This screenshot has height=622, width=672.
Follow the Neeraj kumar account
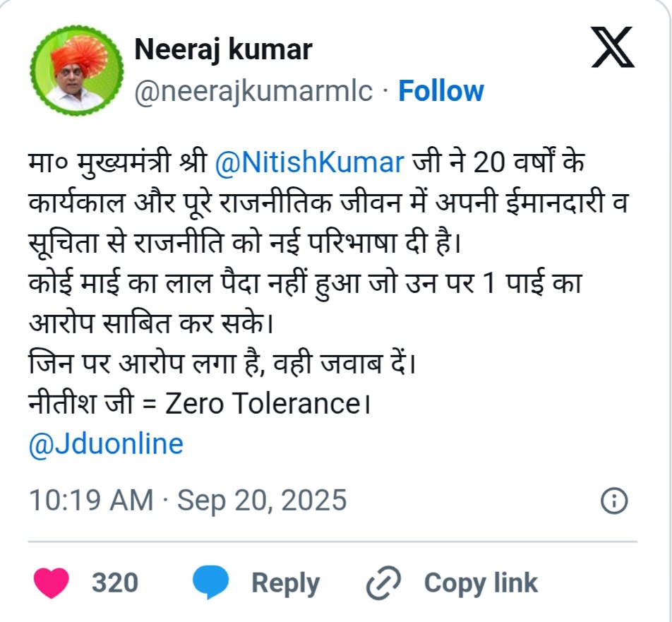441,92
